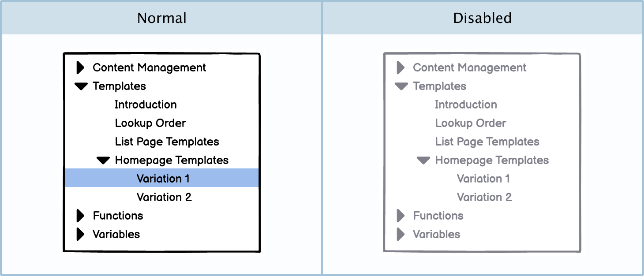The height and width of the screenshot is (276, 644).
Task: Click the highlighted Variation 1 item
Action: click(163, 179)
